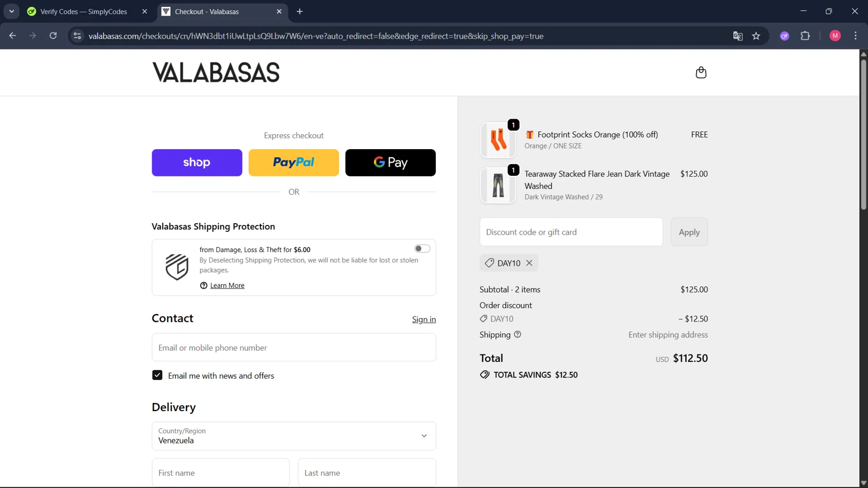Viewport: 868px width, 488px height.
Task: Click the – $12.50 discount amount
Action: click(693, 319)
